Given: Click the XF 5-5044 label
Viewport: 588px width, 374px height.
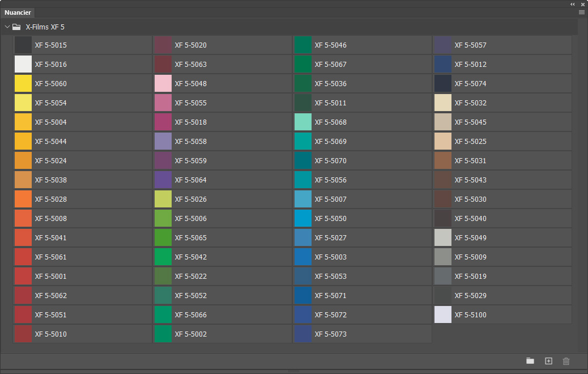Looking at the screenshot, I should pos(50,142).
